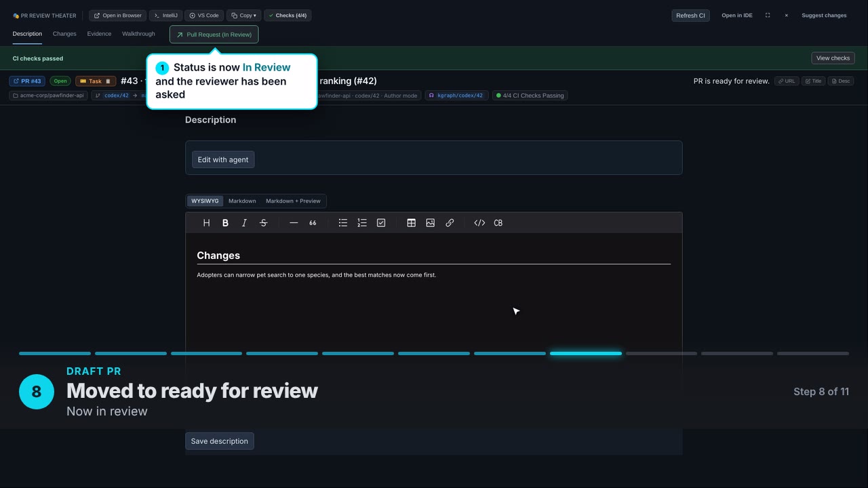Toggle italic formatting

click(x=244, y=223)
